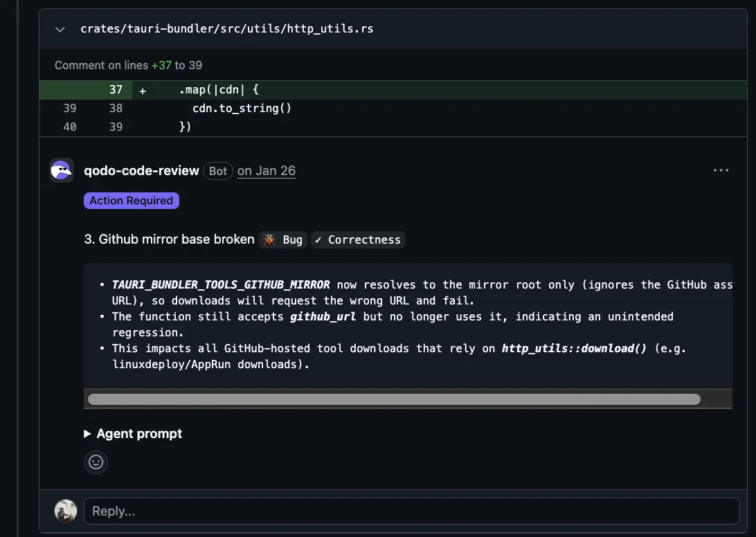Click new line number 38 in diff

(116, 109)
